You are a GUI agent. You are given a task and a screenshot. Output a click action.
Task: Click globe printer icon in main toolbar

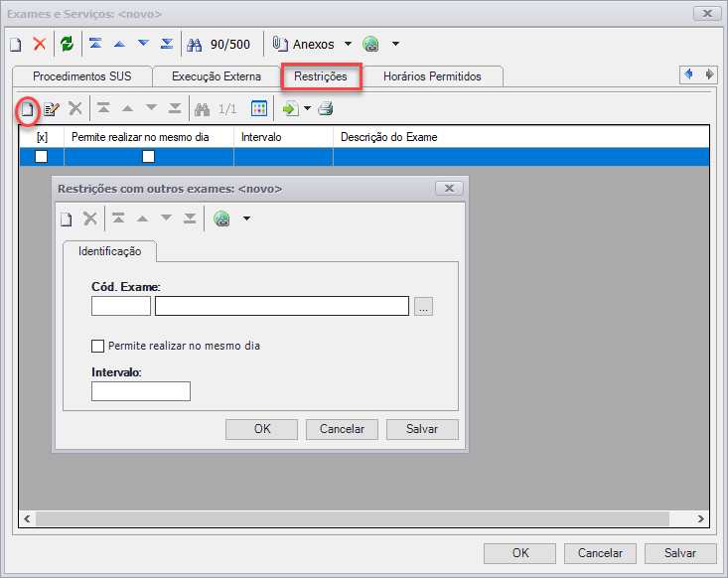370,44
